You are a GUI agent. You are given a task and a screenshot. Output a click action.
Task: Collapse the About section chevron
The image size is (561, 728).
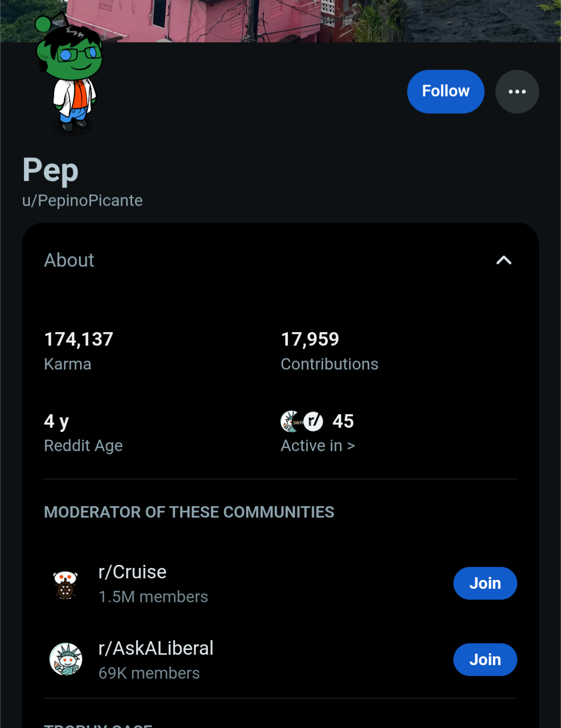503,260
